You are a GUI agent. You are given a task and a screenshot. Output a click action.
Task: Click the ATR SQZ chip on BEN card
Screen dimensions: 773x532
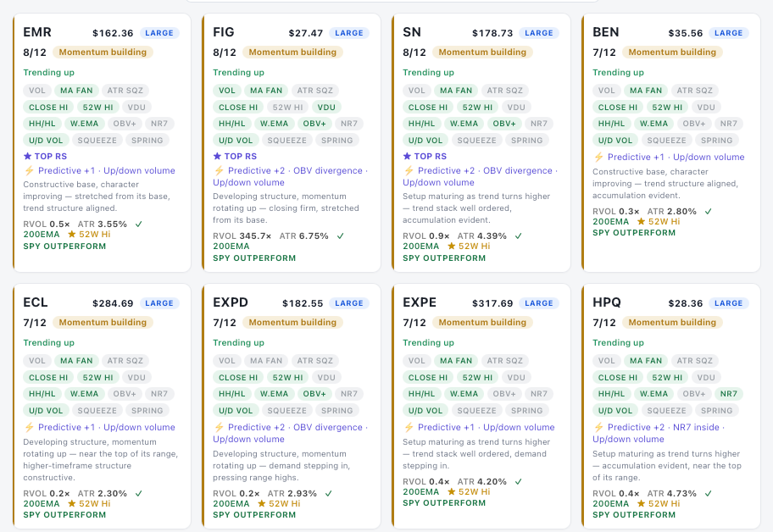[x=695, y=91]
